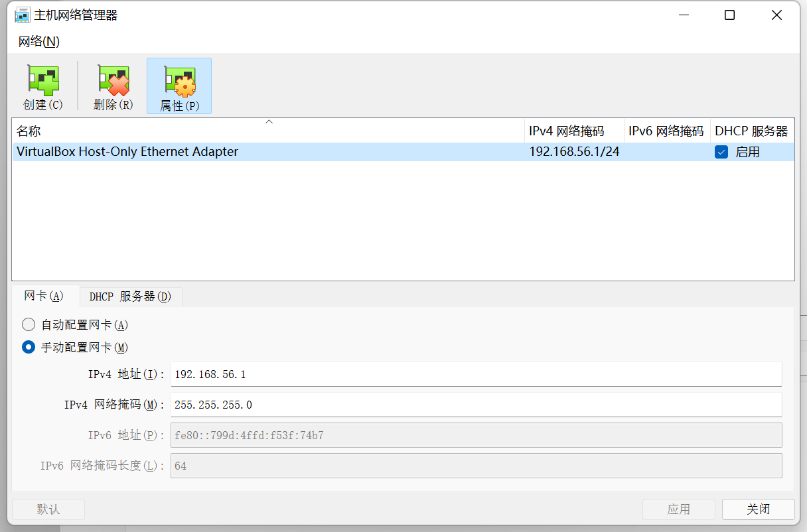Viewport: 807px width, 532px height.
Task: Click the 应用 button
Action: (x=679, y=509)
